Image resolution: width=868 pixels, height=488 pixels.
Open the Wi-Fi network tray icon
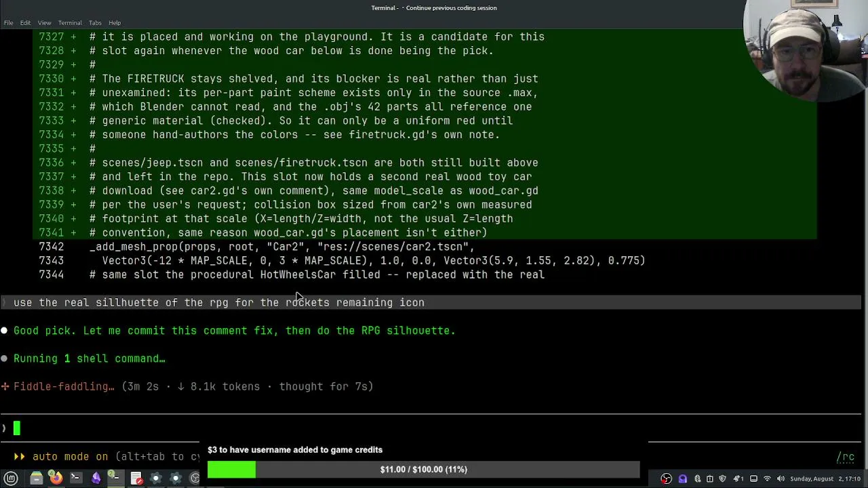[767, 479]
